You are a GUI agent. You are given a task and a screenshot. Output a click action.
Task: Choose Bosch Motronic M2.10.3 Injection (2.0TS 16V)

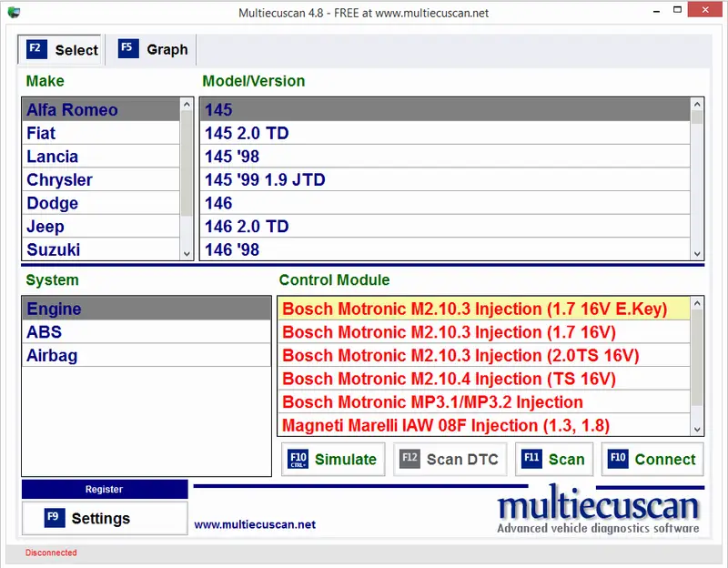point(484,355)
